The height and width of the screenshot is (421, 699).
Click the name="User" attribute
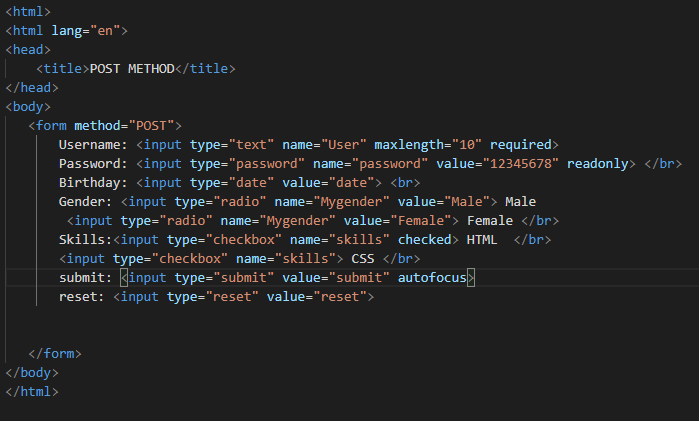[324, 145]
